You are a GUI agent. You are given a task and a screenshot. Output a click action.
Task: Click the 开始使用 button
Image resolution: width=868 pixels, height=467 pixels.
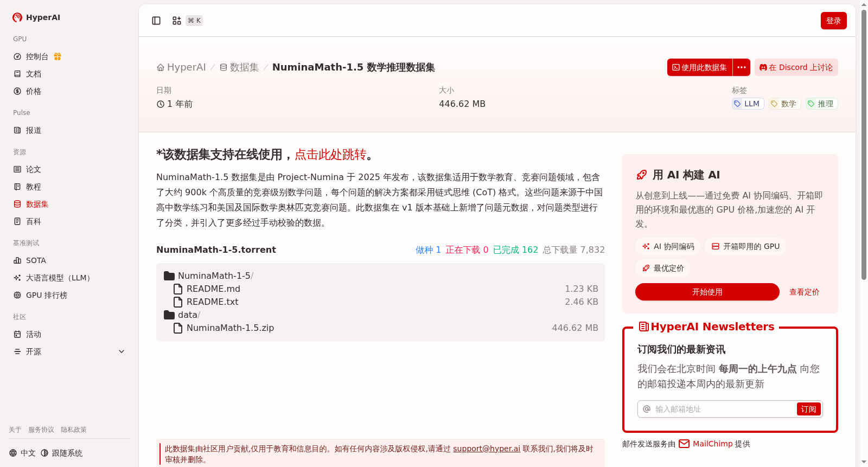tap(707, 292)
